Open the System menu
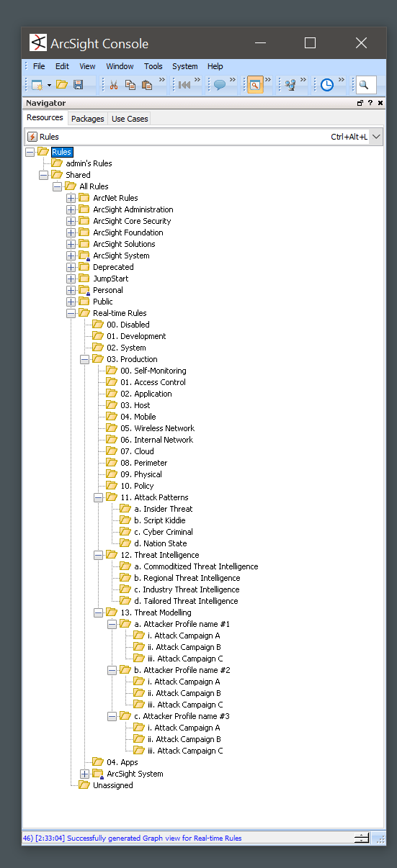The image size is (397, 868). tap(185, 66)
